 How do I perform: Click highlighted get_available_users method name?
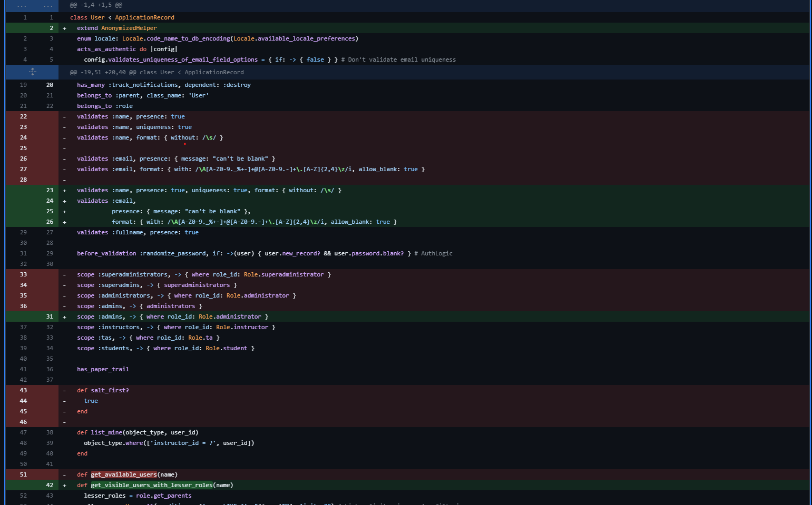(x=123, y=474)
